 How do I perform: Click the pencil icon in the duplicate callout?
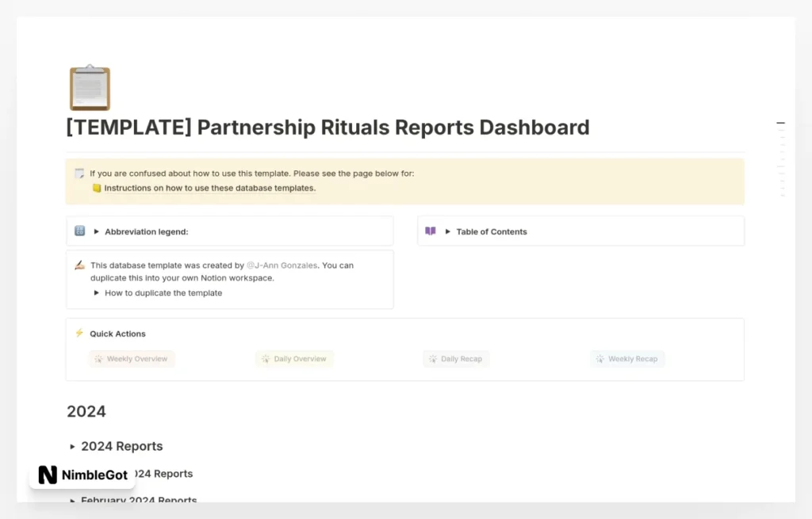pos(79,265)
